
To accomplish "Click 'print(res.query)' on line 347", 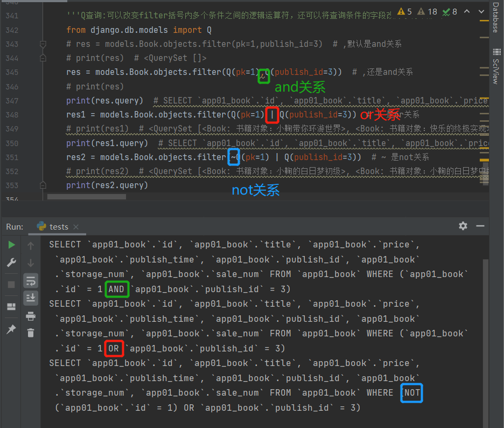I will 104,101.
